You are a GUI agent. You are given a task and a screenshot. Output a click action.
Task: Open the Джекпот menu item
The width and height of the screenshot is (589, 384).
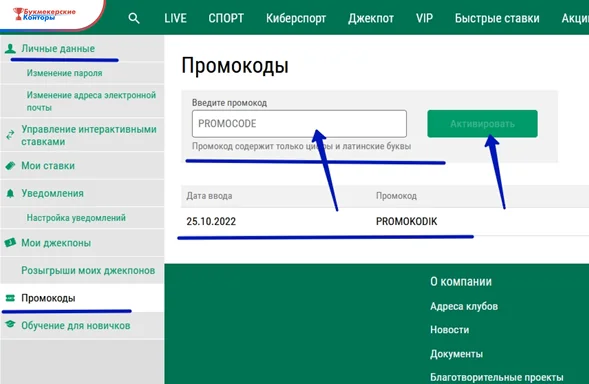(371, 18)
